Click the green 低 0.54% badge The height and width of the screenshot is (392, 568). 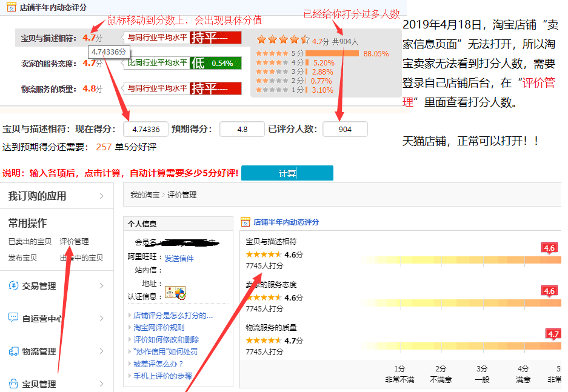216,63
